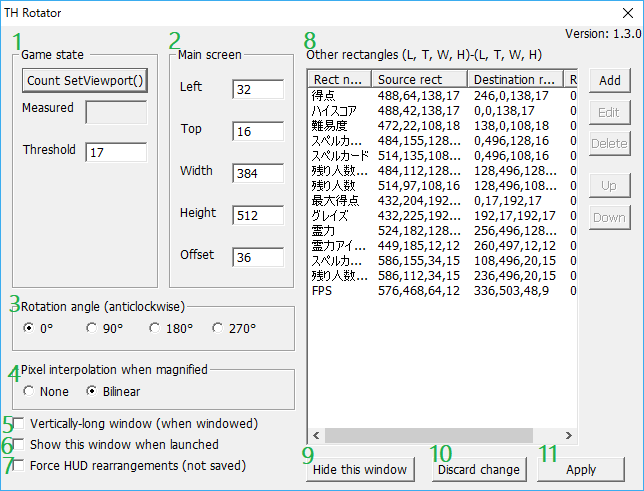Click the Left value field
The width and height of the screenshot is (644, 491).
pos(258,89)
